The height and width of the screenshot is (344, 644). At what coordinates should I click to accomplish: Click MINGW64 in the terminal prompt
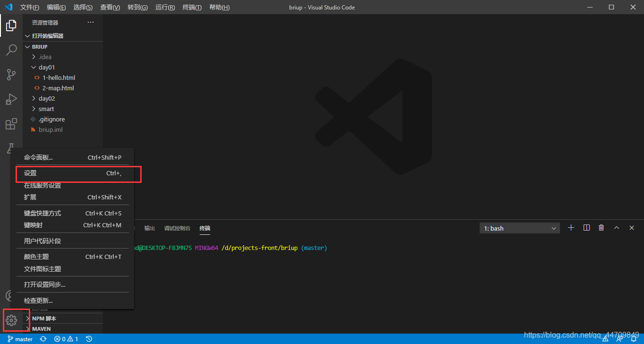(x=206, y=248)
